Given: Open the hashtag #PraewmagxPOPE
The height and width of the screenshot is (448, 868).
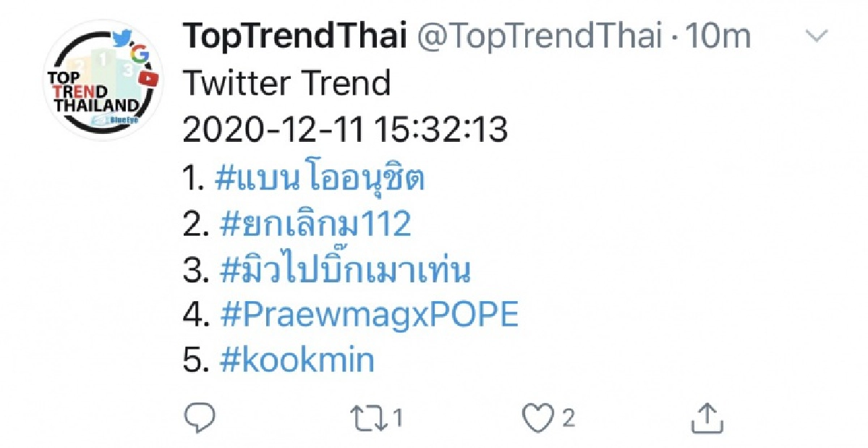Looking at the screenshot, I should [x=369, y=313].
